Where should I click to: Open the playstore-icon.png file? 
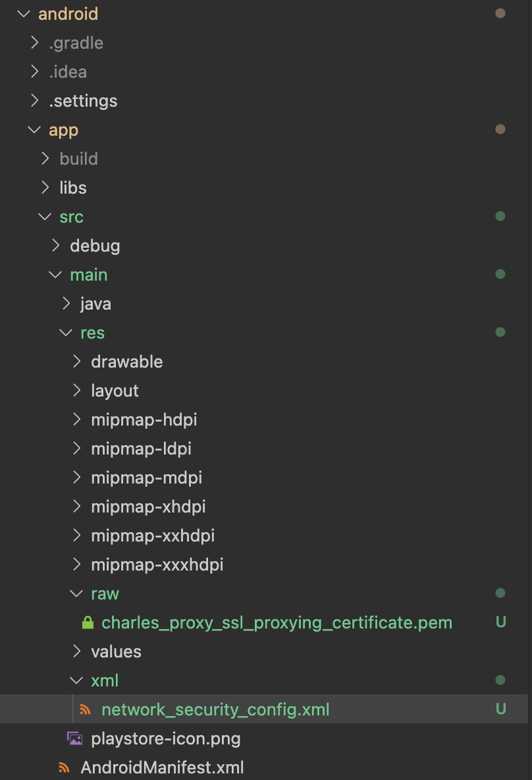click(165, 738)
